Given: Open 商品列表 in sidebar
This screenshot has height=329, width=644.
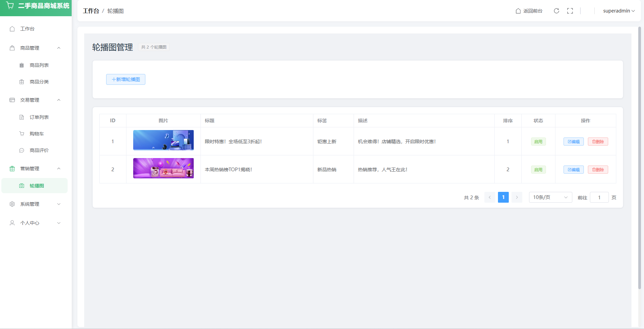Looking at the screenshot, I should click(39, 65).
